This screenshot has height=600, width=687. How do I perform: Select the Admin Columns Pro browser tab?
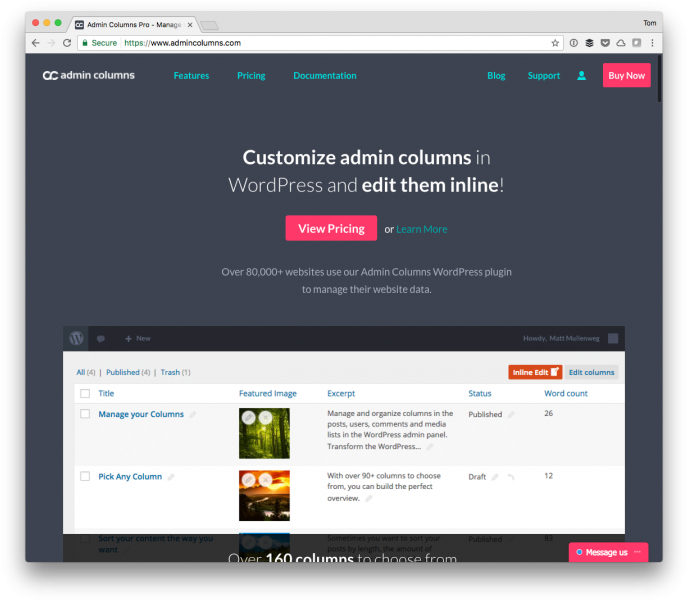click(x=134, y=25)
